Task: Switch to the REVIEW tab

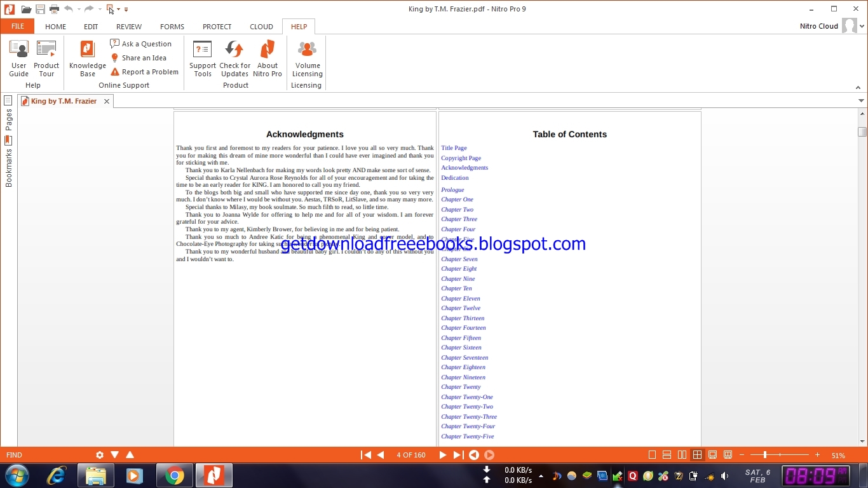Action: (x=129, y=27)
